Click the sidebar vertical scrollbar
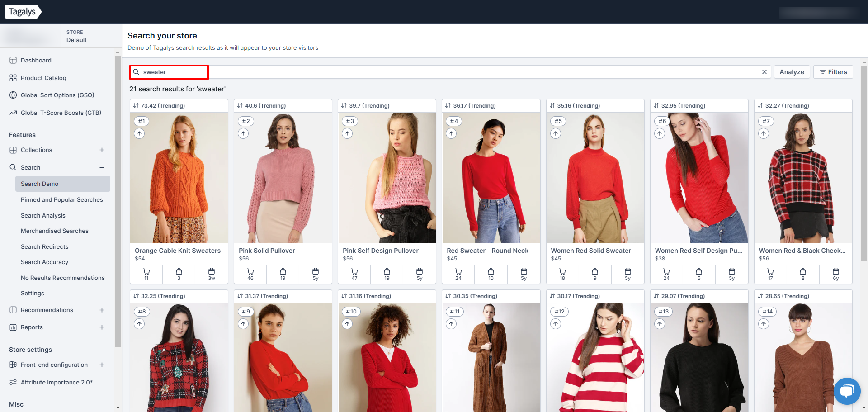Screen dimensions: 868x412 [118, 201]
